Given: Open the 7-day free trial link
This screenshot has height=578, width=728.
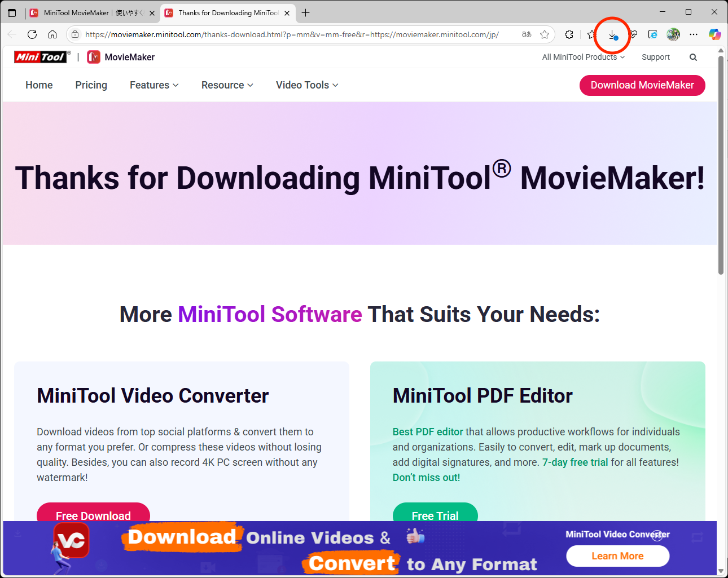Looking at the screenshot, I should coord(575,462).
